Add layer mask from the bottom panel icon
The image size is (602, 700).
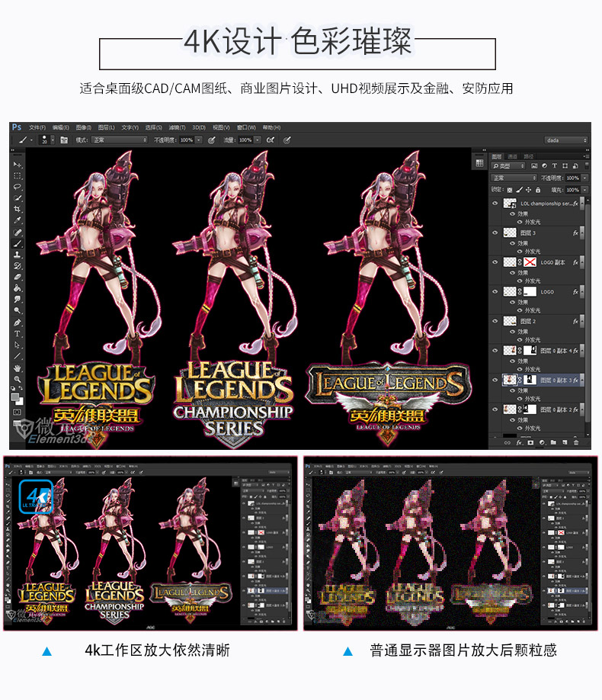[x=530, y=442]
